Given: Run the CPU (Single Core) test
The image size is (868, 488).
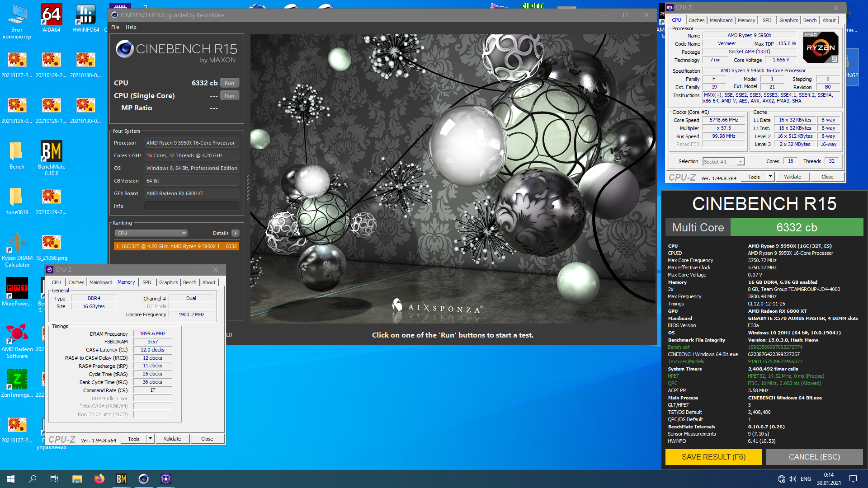Looking at the screenshot, I should point(229,96).
